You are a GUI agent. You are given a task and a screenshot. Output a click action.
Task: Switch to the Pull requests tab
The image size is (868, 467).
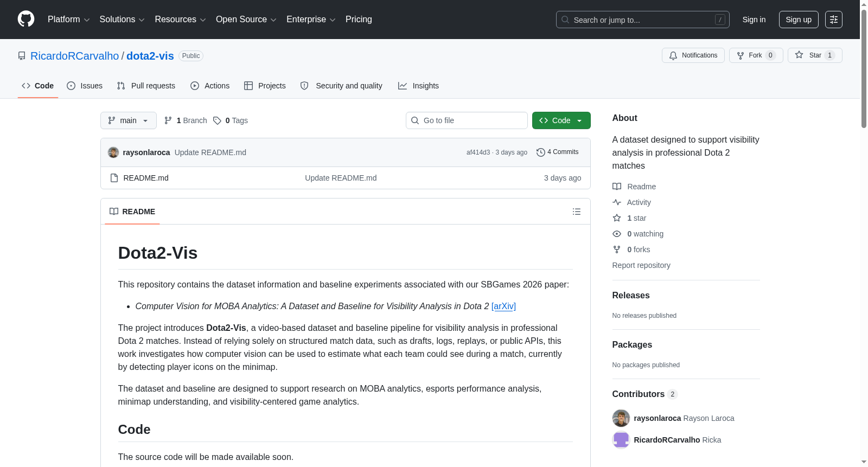[146, 86]
